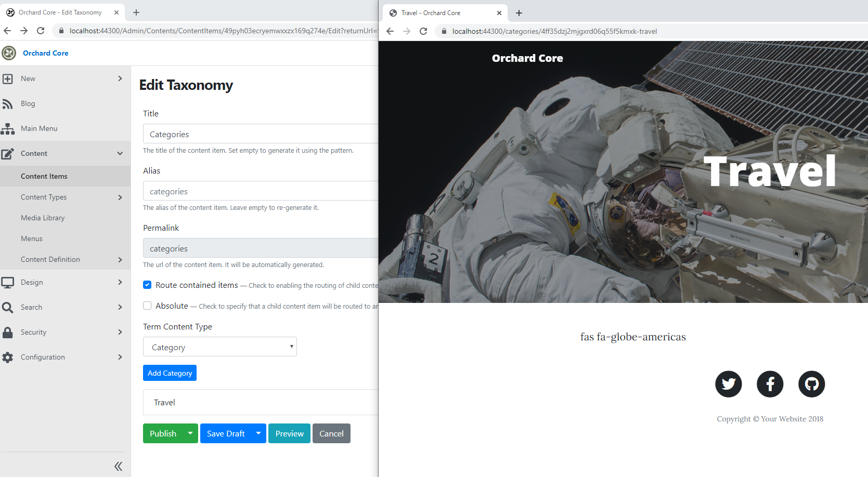Click the lock icon in Travel address bar
This screenshot has height=477, width=868.
444,31
